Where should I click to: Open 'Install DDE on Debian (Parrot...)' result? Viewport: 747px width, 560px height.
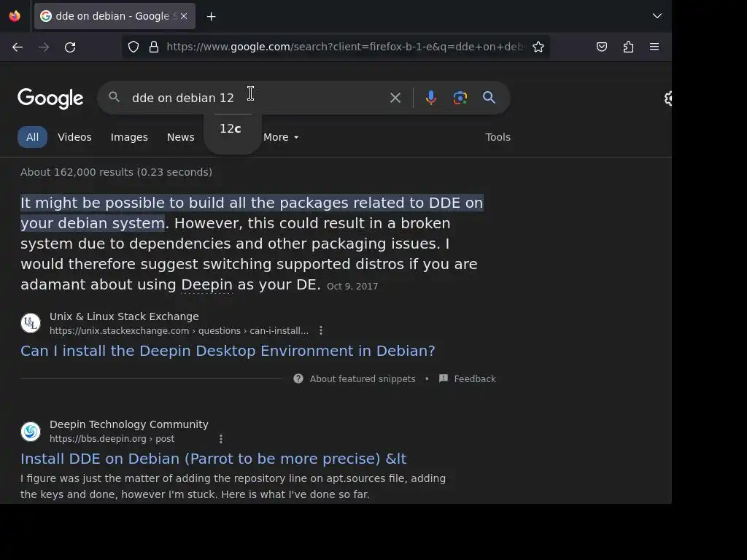[214, 459]
